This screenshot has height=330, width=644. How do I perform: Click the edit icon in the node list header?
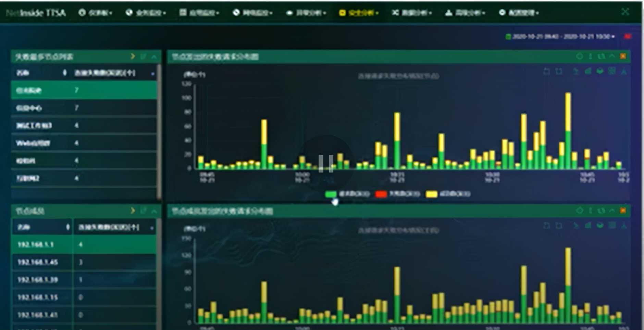click(x=143, y=56)
